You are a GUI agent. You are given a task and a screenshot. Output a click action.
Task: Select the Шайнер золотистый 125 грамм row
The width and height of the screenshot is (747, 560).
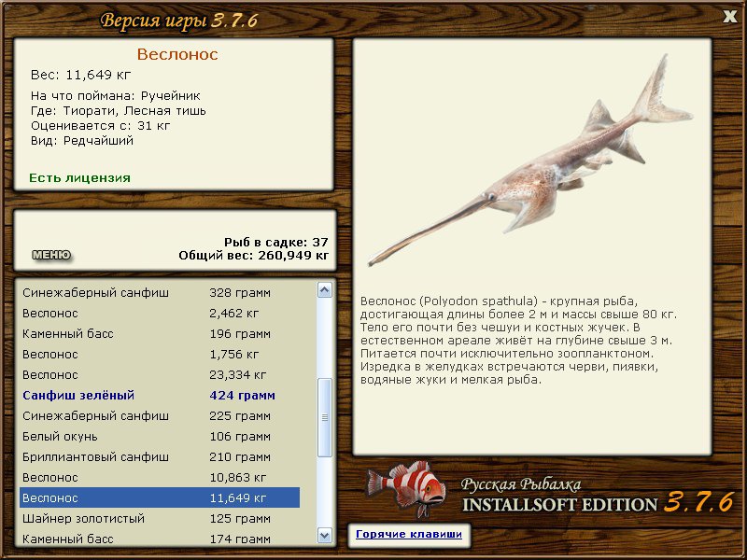[160, 518]
